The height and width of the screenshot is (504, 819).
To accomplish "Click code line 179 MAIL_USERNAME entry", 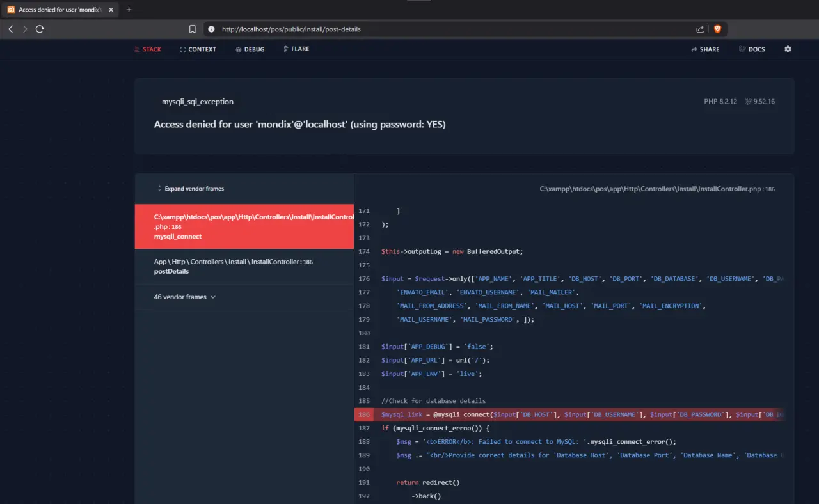I will pyautogui.click(x=465, y=319).
